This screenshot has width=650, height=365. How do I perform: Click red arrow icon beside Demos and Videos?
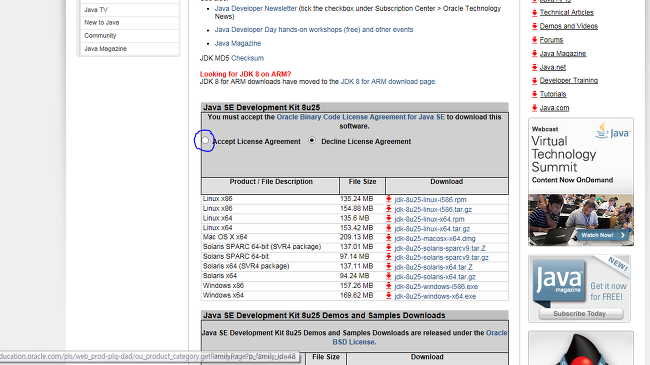click(534, 27)
